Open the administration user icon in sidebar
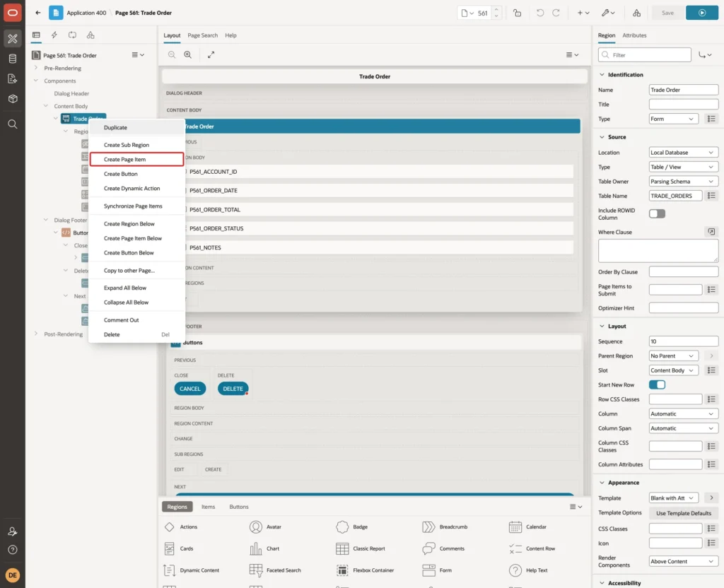Image resolution: width=724 pixels, height=588 pixels. tap(13, 531)
